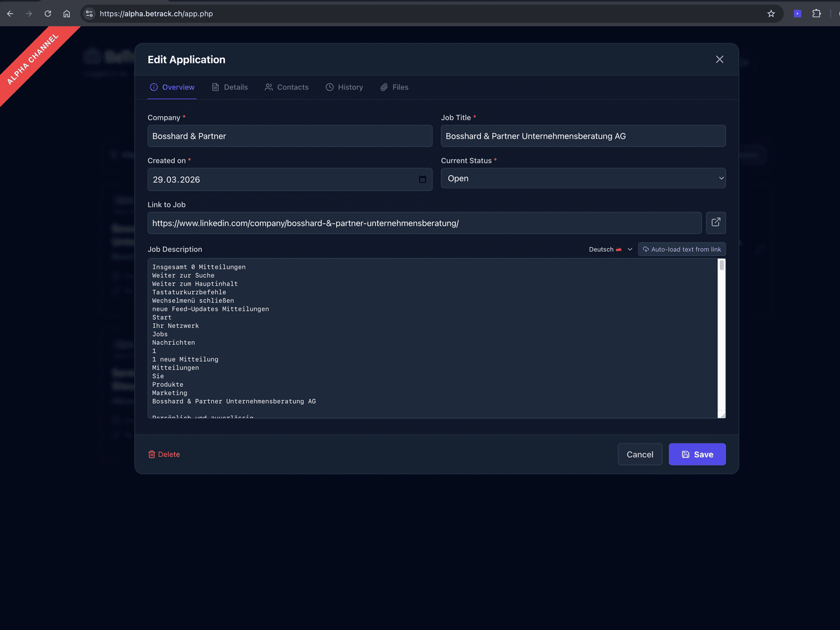Click the purple extension icon in toolbar
Screen dimensions: 840x630
point(797,13)
